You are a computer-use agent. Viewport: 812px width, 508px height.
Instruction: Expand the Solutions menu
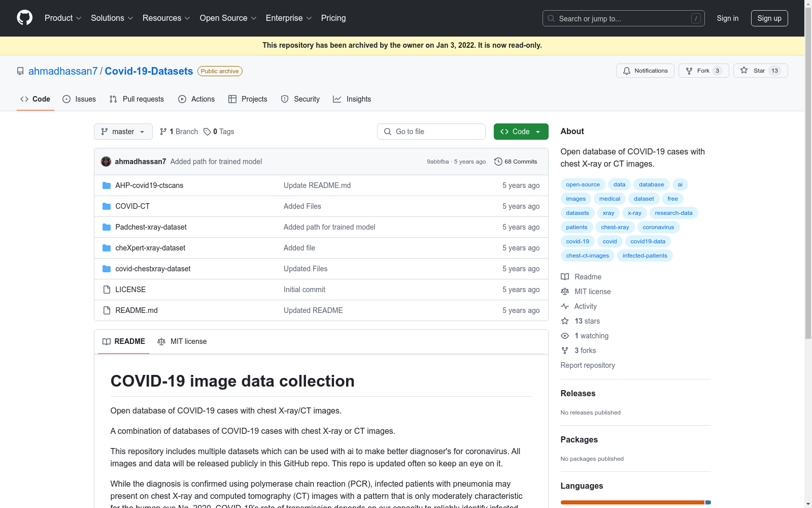(x=112, y=18)
